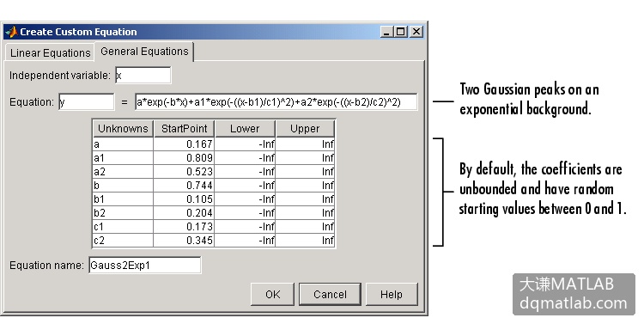Select unknown name cell b1
The image size is (644, 324).
[123, 199]
